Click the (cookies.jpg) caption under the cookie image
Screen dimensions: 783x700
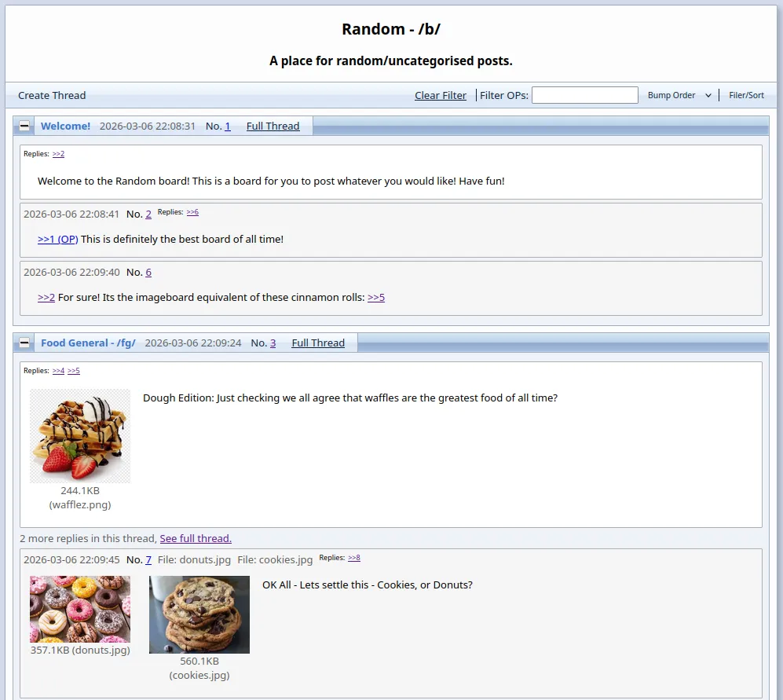pos(199,675)
